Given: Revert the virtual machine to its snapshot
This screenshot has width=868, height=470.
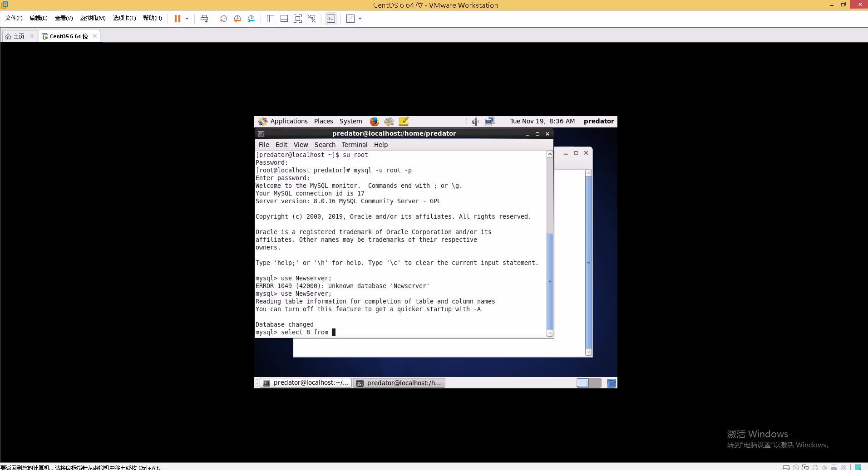Looking at the screenshot, I should 237,19.
